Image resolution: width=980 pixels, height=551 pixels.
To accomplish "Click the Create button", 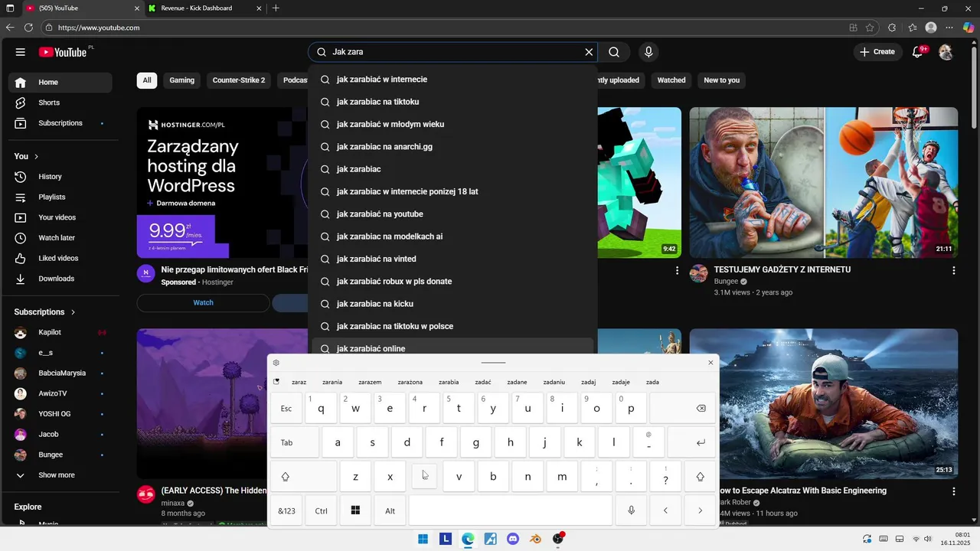I will (x=877, y=52).
